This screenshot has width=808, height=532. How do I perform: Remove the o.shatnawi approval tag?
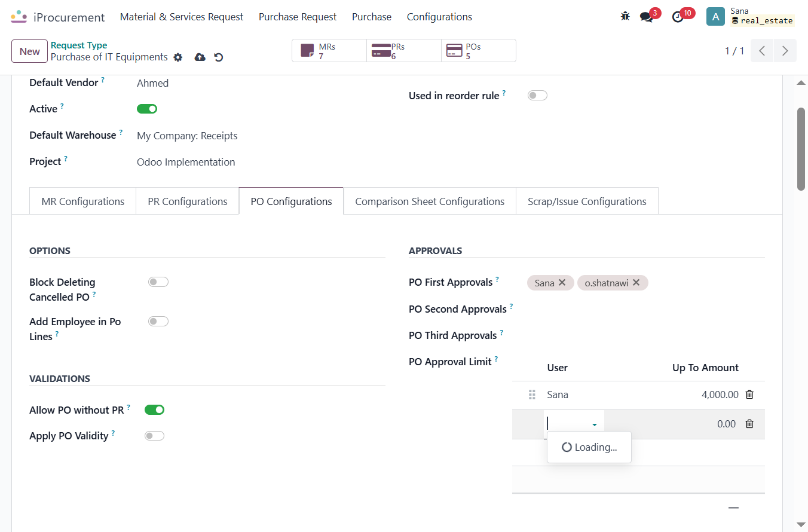click(x=636, y=283)
